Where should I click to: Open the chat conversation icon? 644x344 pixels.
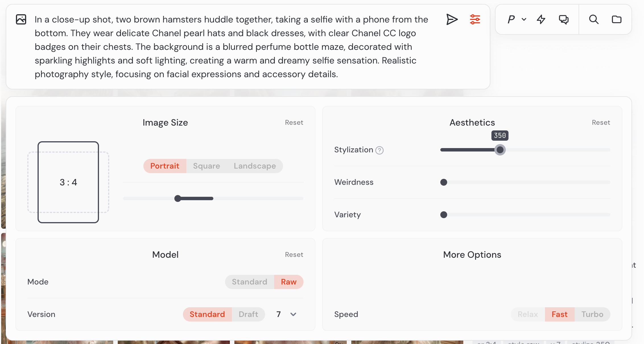click(x=564, y=19)
